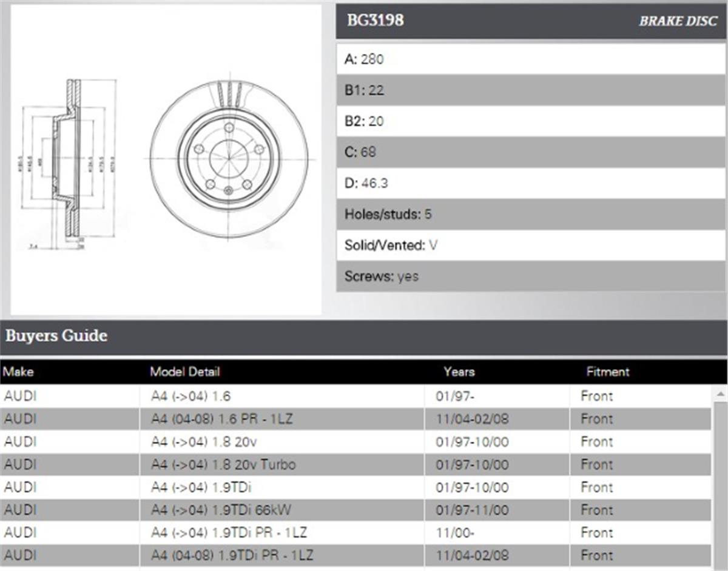Click the 01/97-11/00 years cell

tap(497, 510)
